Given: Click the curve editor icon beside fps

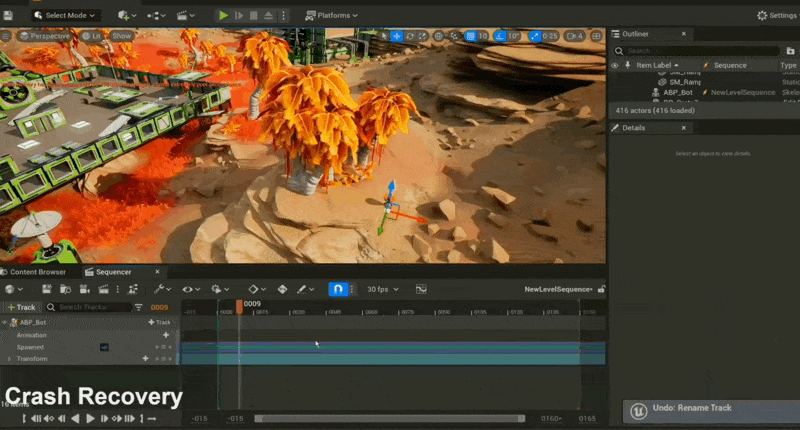Looking at the screenshot, I should click(x=421, y=289).
